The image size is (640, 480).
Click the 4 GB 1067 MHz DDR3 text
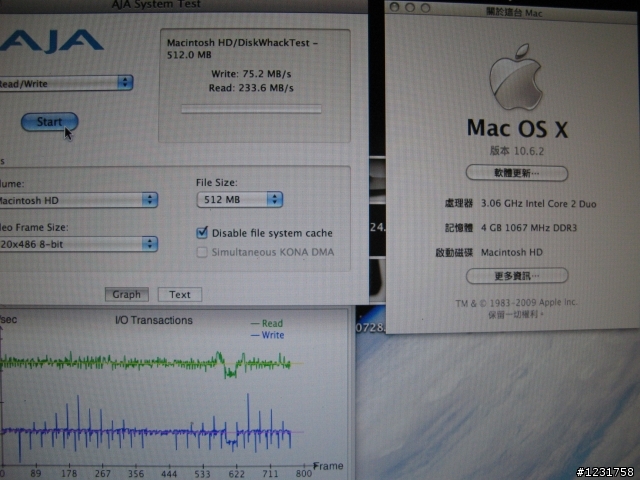(529, 228)
